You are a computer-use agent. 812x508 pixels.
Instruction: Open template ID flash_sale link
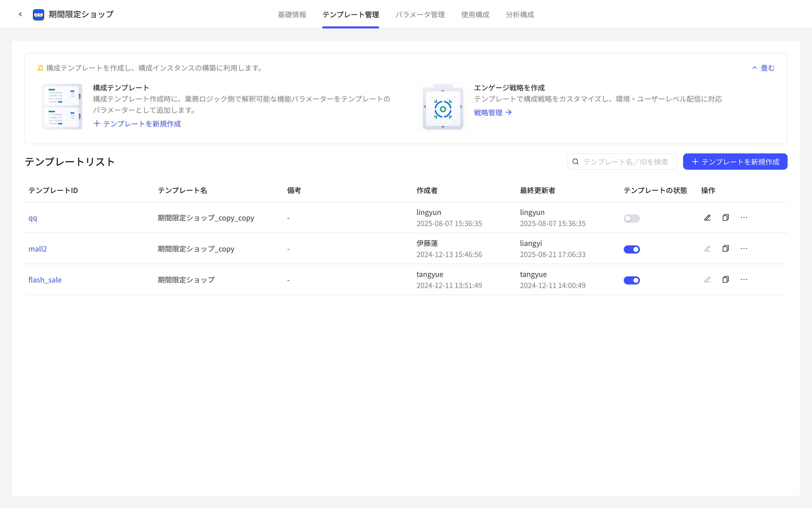point(45,280)
